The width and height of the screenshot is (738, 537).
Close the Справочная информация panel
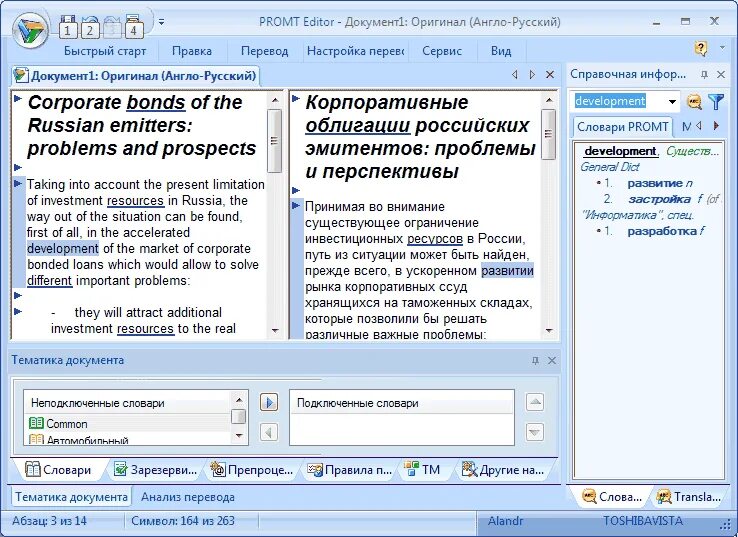(x=721, y=74)
